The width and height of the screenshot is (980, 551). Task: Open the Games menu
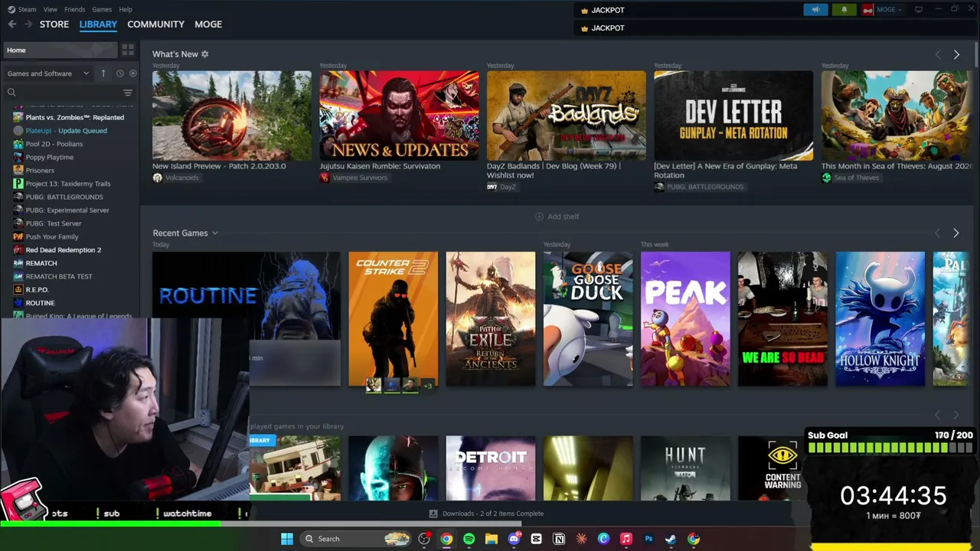pyautogui.click(x=102, y=9)
